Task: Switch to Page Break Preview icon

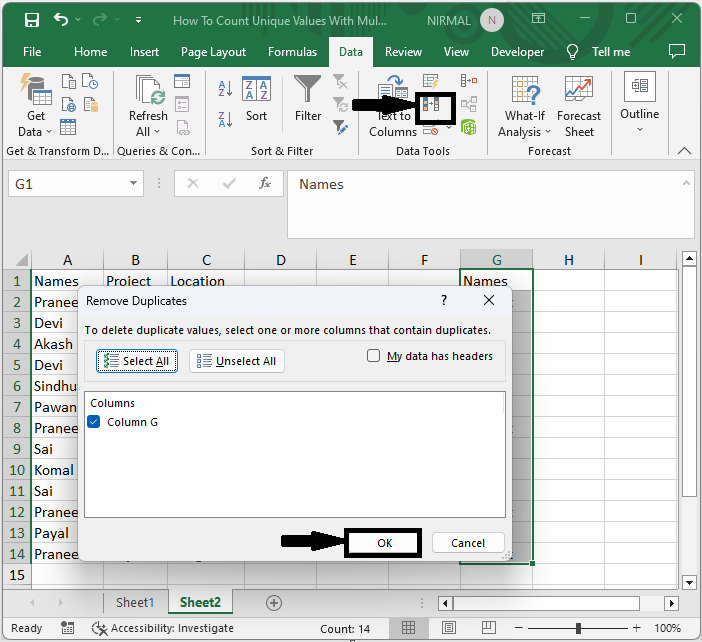Action: coord(488,628)
